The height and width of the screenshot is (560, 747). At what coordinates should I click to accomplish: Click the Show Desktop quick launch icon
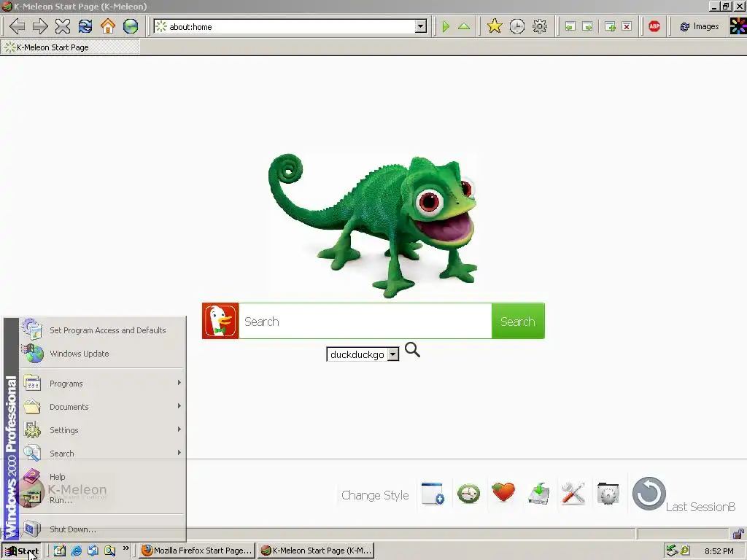(x=60, y=551)
